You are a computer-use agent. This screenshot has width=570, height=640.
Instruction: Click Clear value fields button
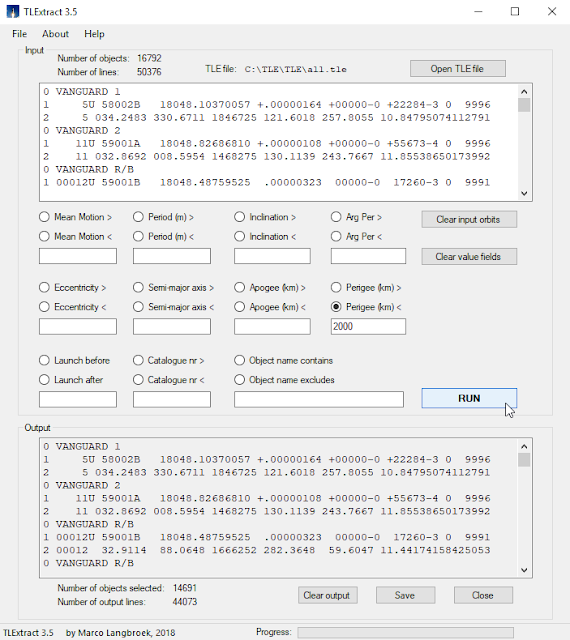[x=469, y=256]
